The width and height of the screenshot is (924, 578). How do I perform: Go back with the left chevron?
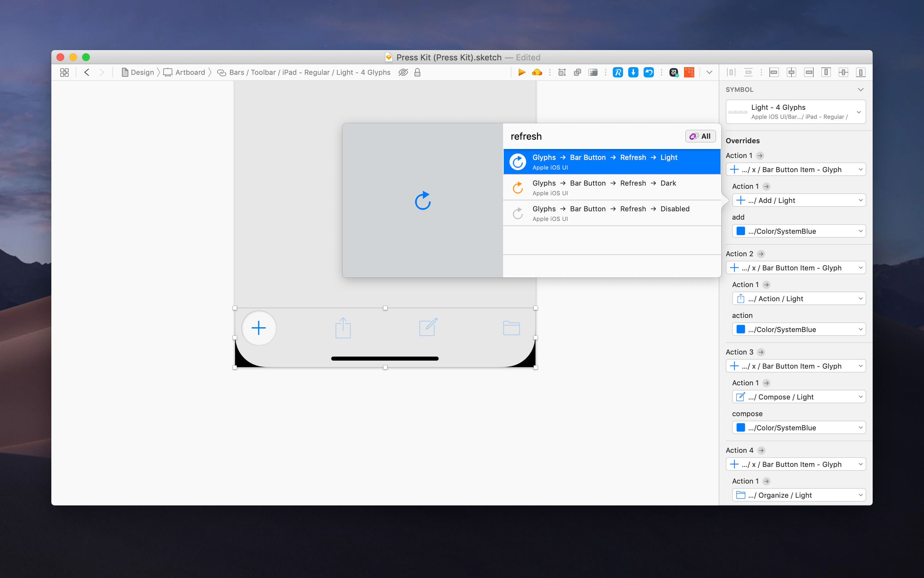(87, 72)
